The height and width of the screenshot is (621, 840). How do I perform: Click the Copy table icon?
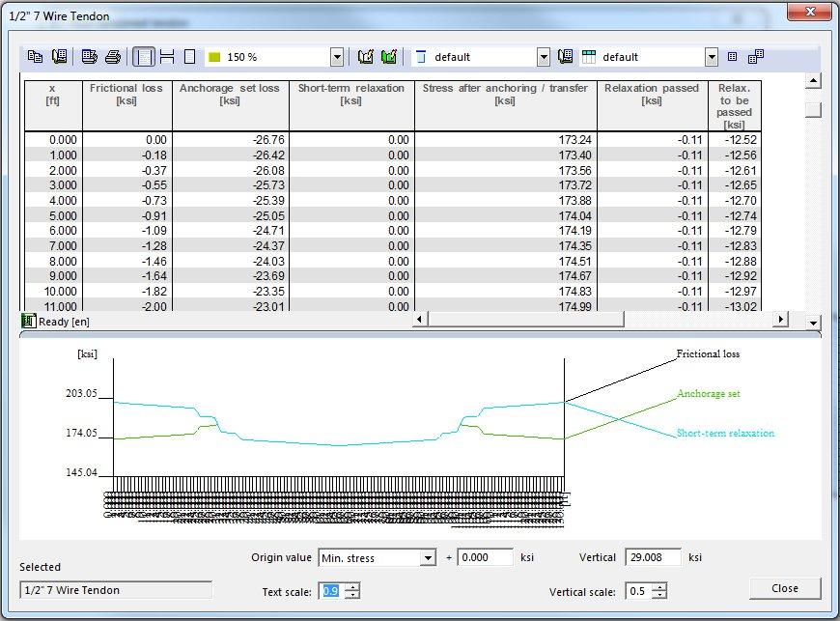click(36, 56)
